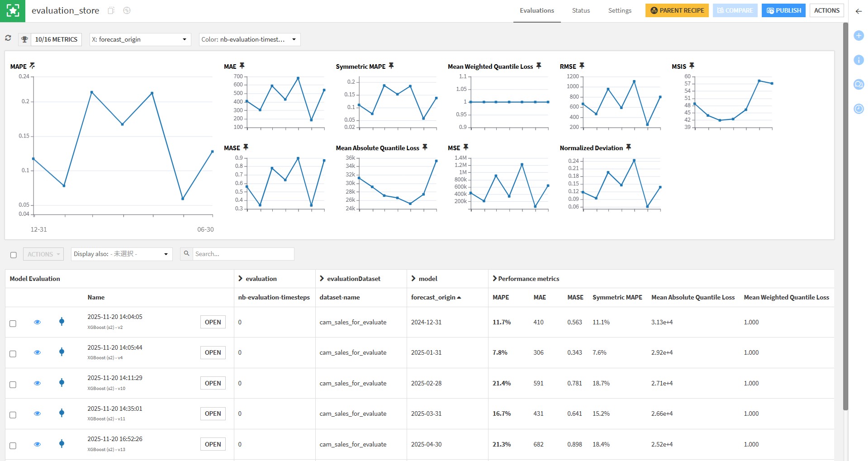
Task: Click the back arrow in right sidebar
Action: 858,11
